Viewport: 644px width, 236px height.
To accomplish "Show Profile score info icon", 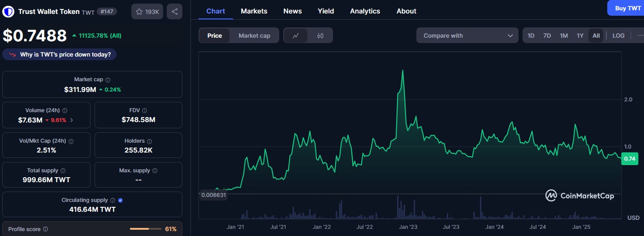I will coord(45,229).
